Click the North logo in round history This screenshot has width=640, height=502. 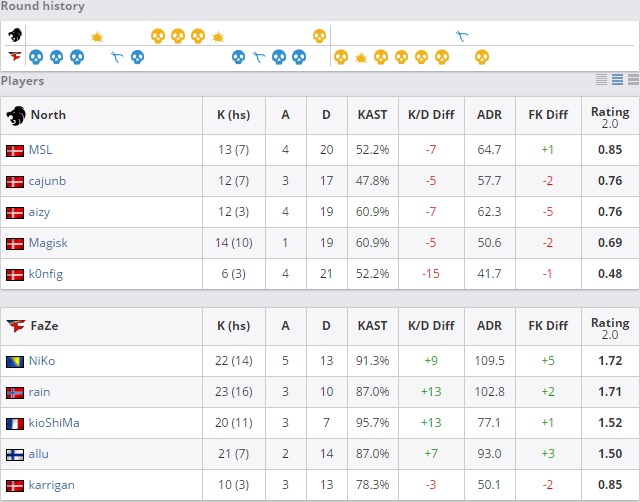[x=16, y=35]
